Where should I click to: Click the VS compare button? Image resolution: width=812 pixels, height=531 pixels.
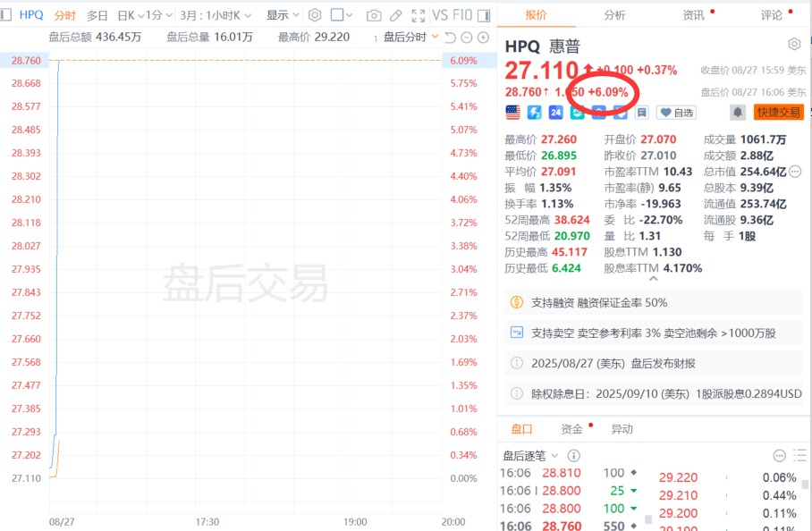[x=440, y=15]
